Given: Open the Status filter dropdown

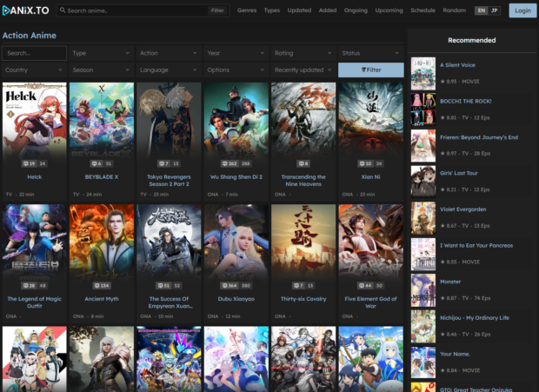Looking at the screenshot, I should pos(370,53).
